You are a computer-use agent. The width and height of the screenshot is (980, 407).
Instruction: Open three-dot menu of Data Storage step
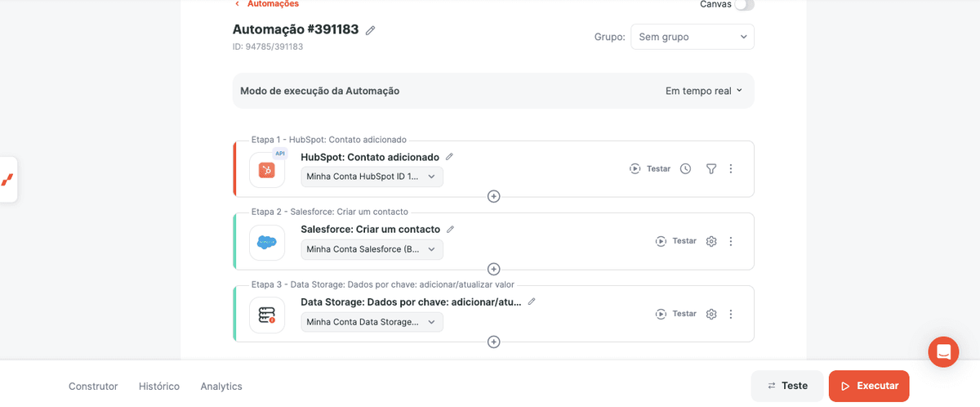click(731, 314)
